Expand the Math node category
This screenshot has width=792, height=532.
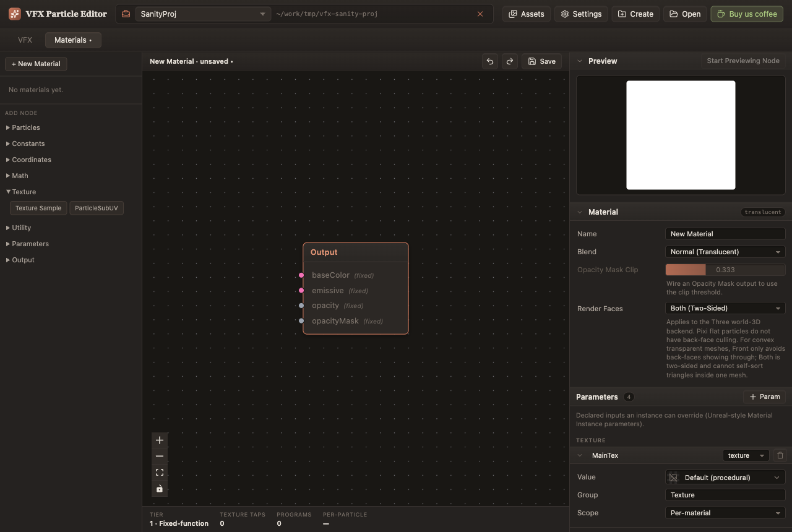coord(17,176)
